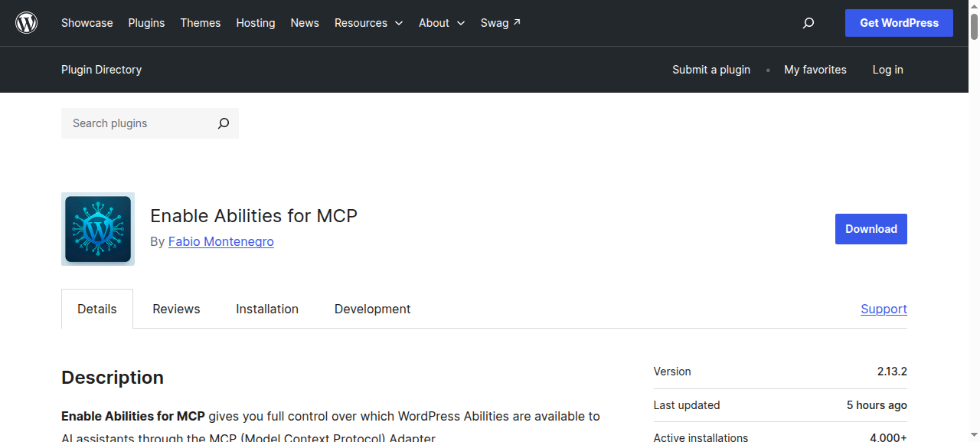Open author Fabio Montenegro's profile link
The image size is (980, 442).
pyautogui.click(x=221, y=241)
